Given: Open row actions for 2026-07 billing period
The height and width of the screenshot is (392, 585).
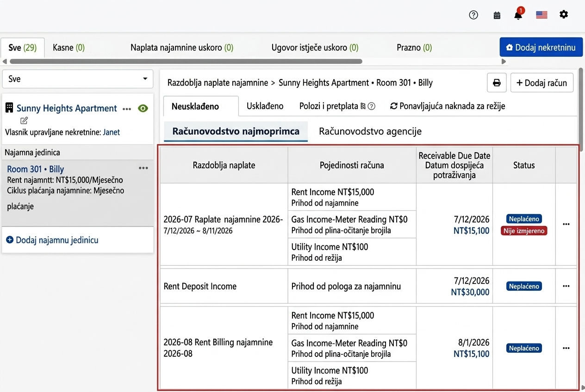Looking at the screenshot, I should tap(566, 224).
